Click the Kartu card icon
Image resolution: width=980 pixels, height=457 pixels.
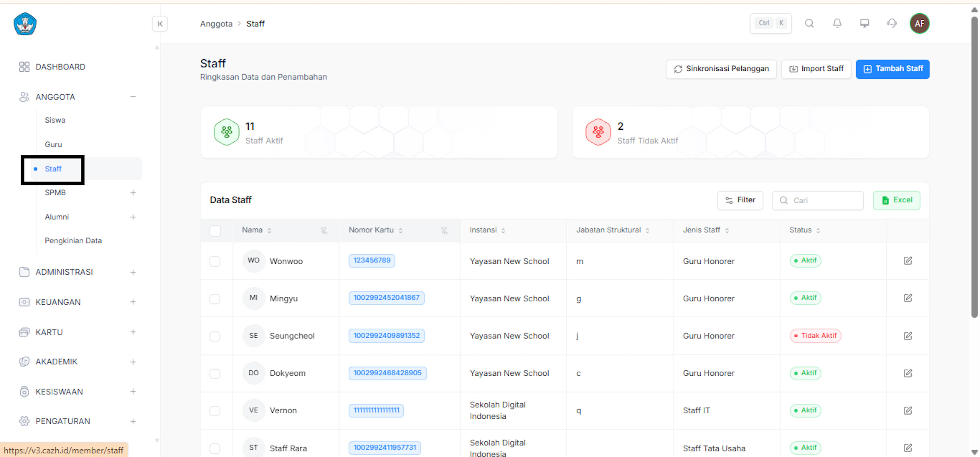coord(24,332)
